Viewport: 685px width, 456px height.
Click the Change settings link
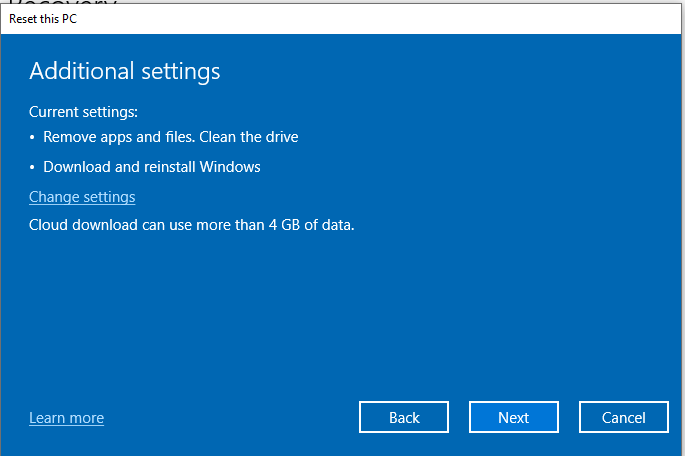click(x=82, y=197)
